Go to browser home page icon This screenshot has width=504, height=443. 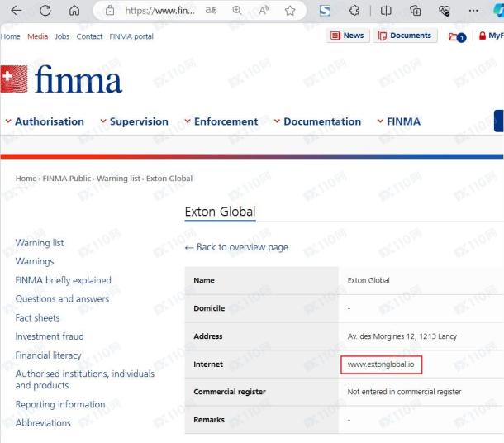pyautogui.click(x=74, y=11)
